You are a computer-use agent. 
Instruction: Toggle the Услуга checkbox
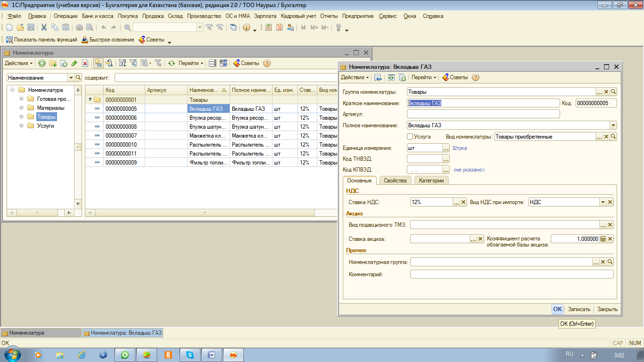click(x=410, y=137)
